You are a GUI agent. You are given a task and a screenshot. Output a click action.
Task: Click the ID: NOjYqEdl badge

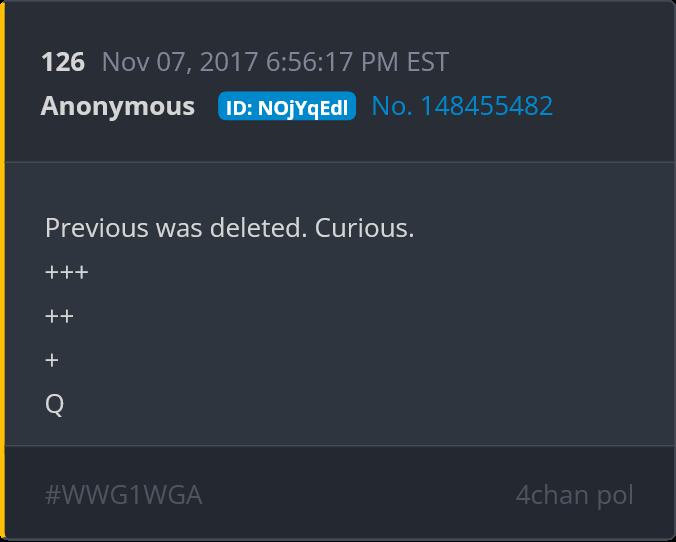point(287,106)
